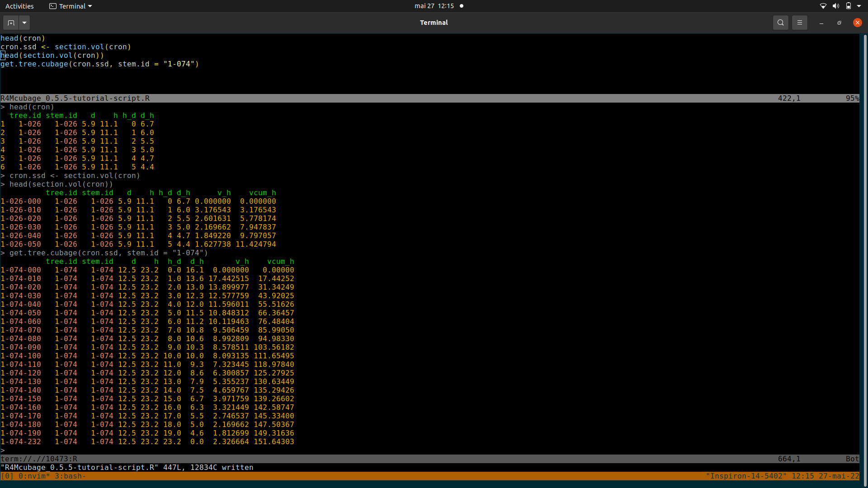Expand the new tab dropdown arrow

[24, 23]
